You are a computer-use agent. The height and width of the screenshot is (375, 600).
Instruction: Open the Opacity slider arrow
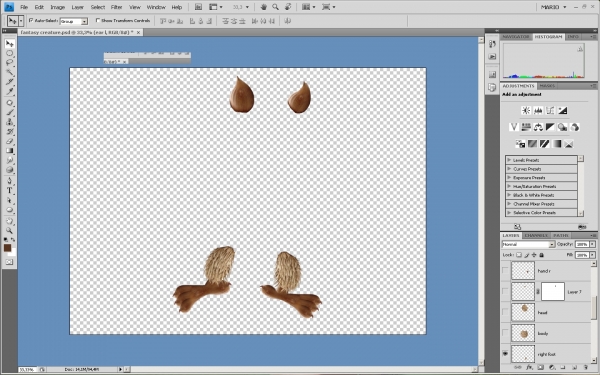point(593,244)
